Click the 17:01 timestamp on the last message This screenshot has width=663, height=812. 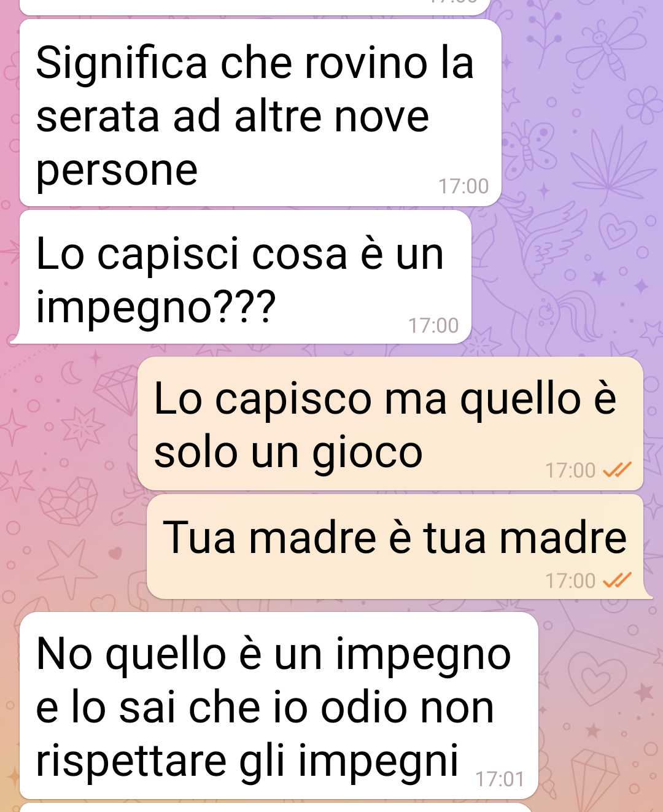pyautogui.click(x=500, y=779)
